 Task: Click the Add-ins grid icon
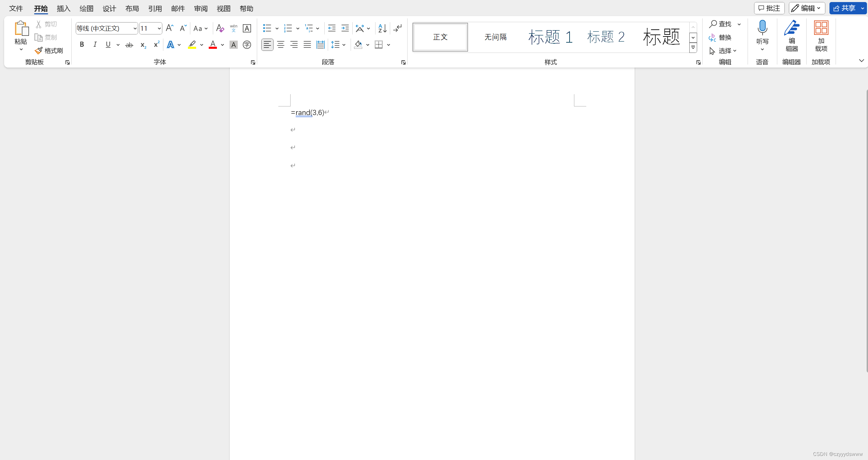pyautogui.click(x=821, y=28)
